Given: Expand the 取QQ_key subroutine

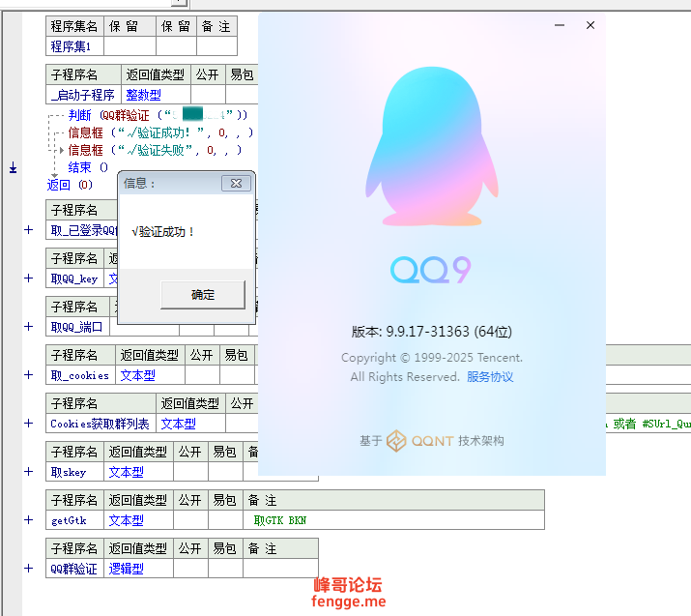Looking at the screenshot, I should point(29,279).
